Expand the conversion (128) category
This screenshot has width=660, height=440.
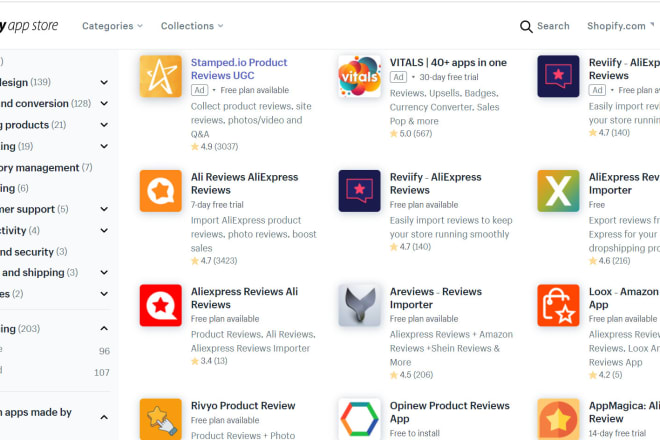[104, 104]
